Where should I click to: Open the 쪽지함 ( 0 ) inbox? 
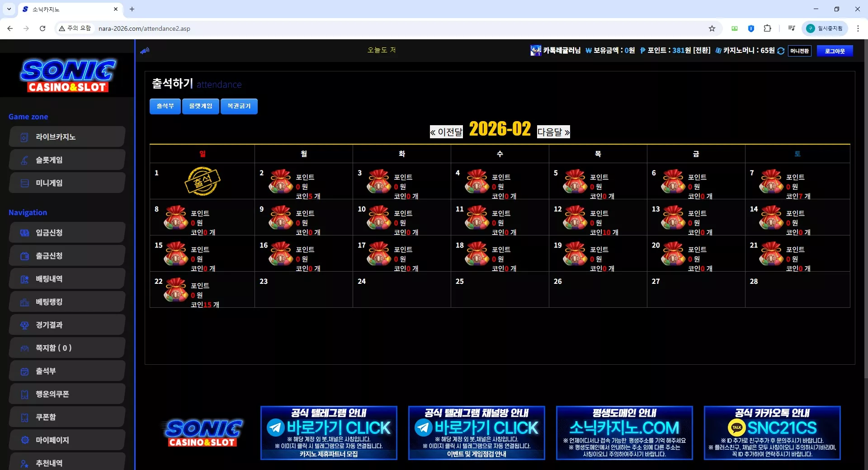click(x=67, y=348)
